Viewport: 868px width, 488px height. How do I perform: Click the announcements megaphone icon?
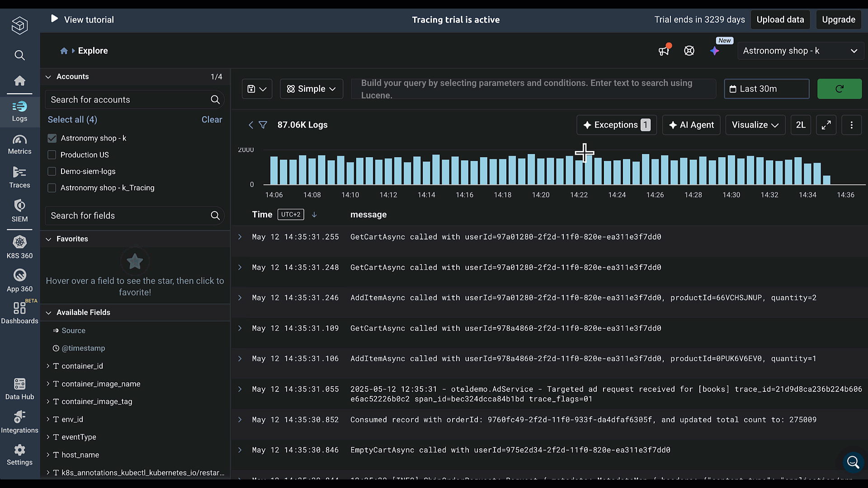664,51
